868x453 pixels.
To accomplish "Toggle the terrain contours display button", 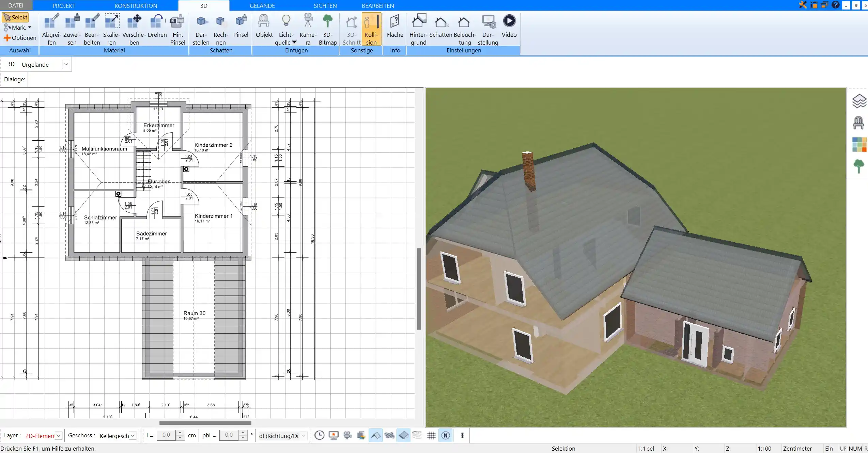I will click(x=417, y=435).
